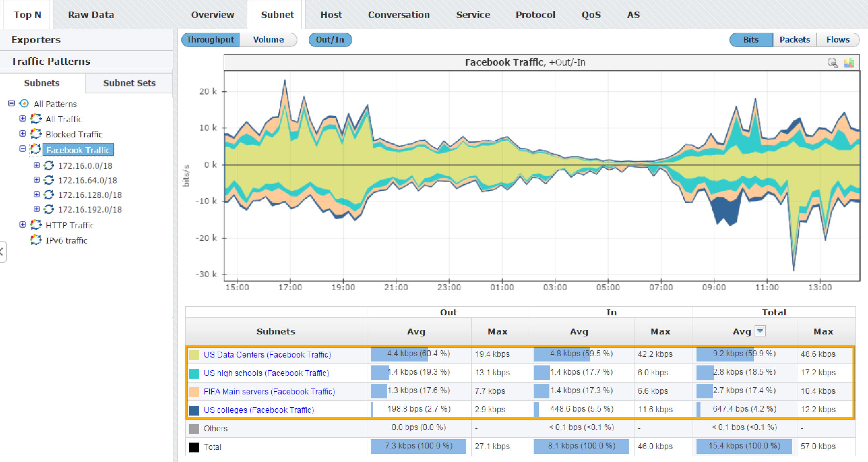This screenshot has height=462, width=868.
Task: Click the chart zoom magnifier icon
Action: [x=832, y=63]
